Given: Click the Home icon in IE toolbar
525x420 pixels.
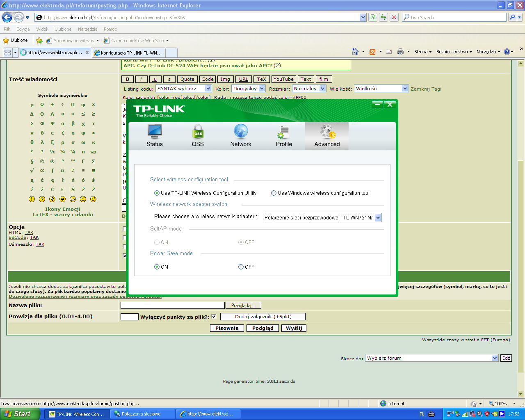Looking at the screenshot, I should point(355,52).
